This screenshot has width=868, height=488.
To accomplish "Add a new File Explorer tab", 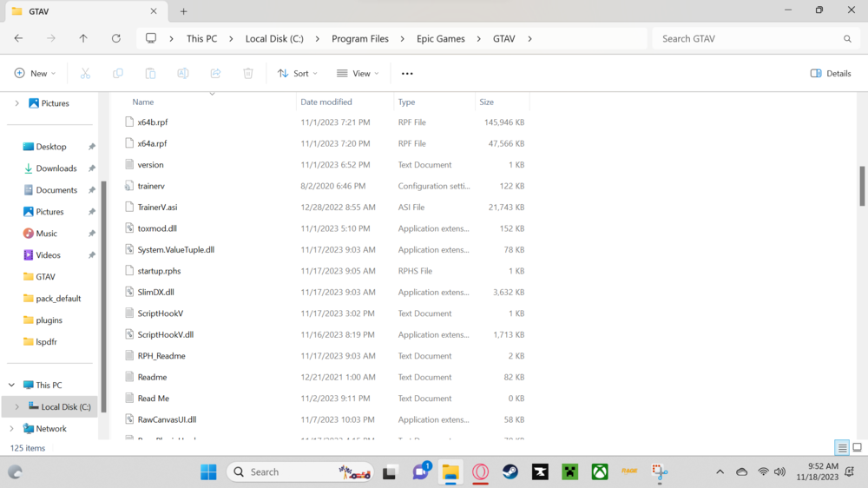I will 184,11.
